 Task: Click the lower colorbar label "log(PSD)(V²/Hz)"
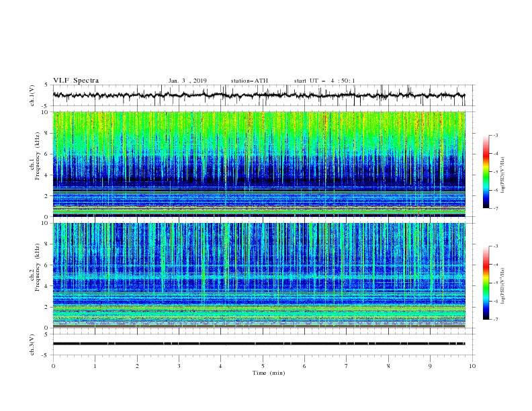pyautogui.click(x=503, y=285)
